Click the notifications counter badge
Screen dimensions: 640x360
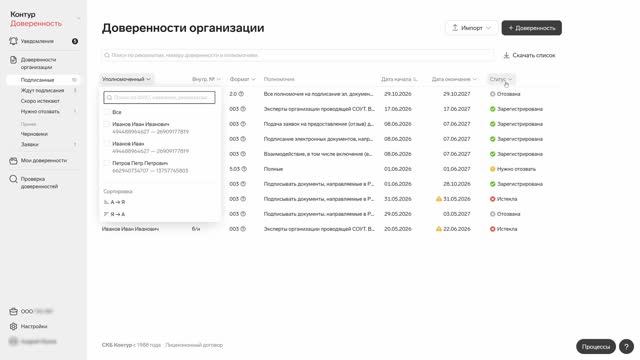pyautogui.click(x=75, y=41)
